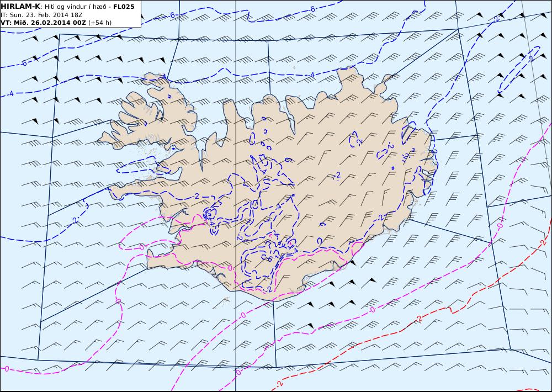
Task: Click the "HIRLAM-K" model title text
Action: (20, 7)
